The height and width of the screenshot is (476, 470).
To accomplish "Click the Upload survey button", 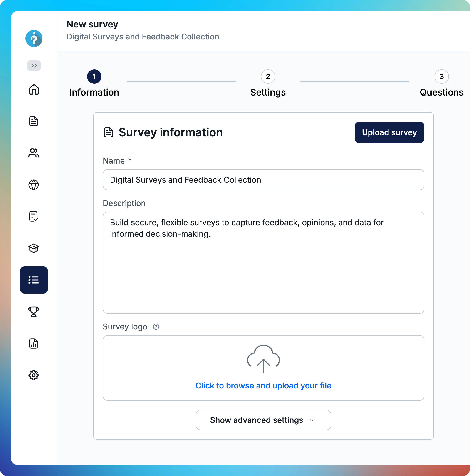I will (x=389, y=132).
